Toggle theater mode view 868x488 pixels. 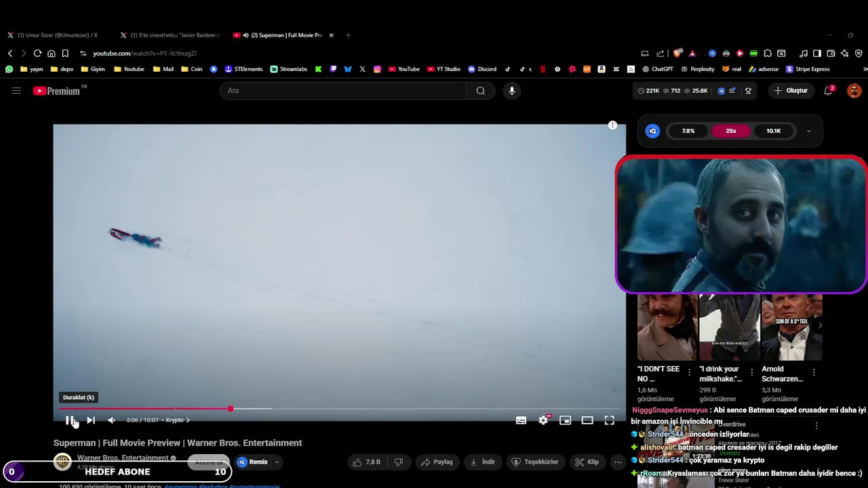(587, 420)
